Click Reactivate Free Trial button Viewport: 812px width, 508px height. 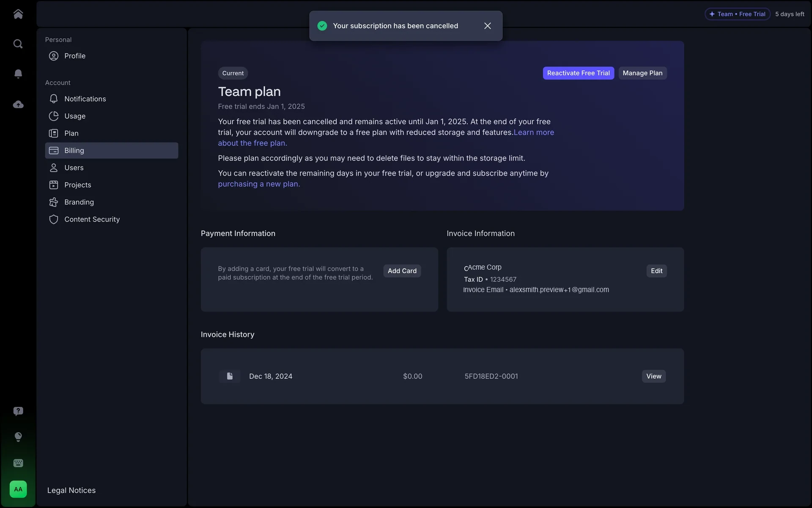pyautogui.click(x=578, y=73)
